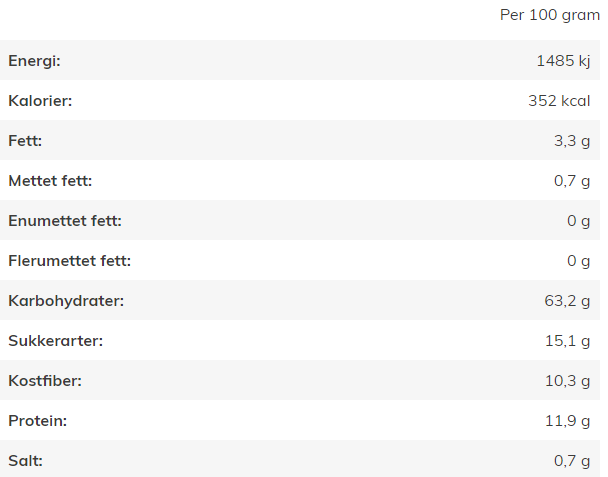Screen dimensions: 608x477
Task: Select the Kalorier row label
Action: (x=40, y=101)
